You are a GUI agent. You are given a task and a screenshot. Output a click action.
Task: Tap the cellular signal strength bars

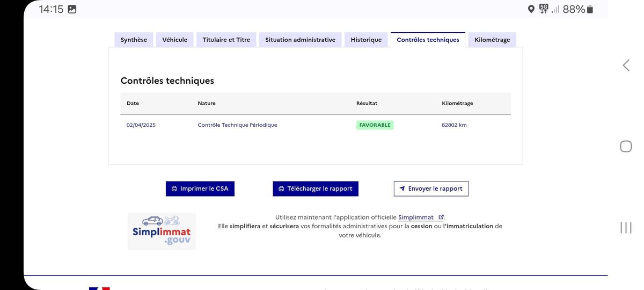[555, 9]
